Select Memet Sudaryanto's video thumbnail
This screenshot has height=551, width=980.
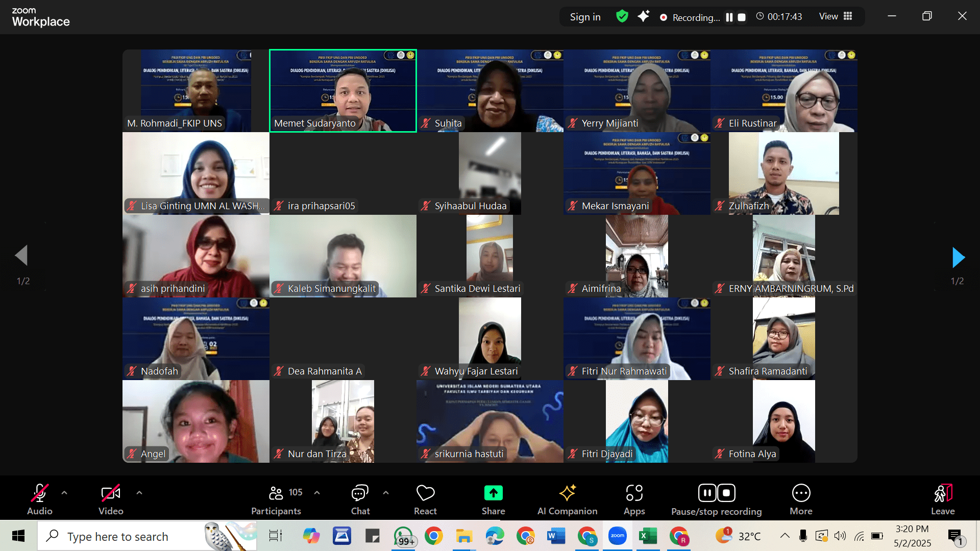[x=343, y=91]
